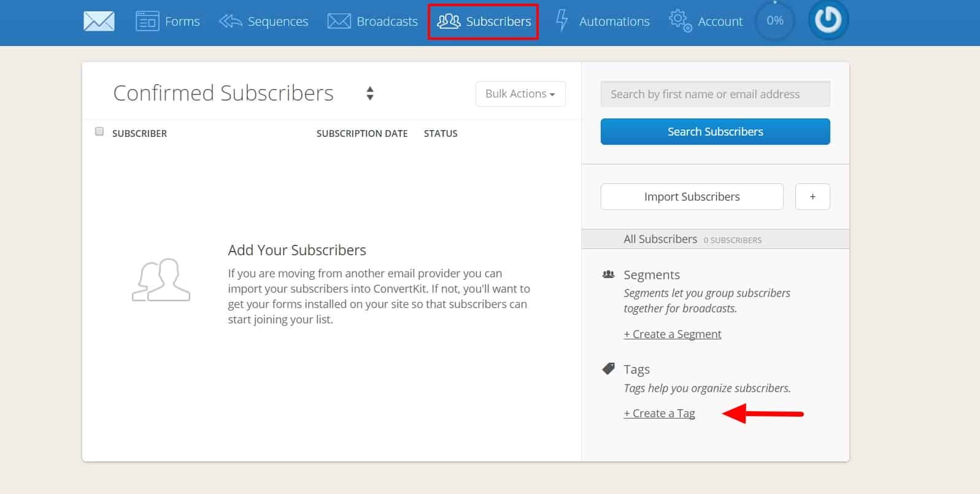This screenshot has width=980, height=494.
Task: Click the Automations lightning bolt icon
Action: click(561, 20)
